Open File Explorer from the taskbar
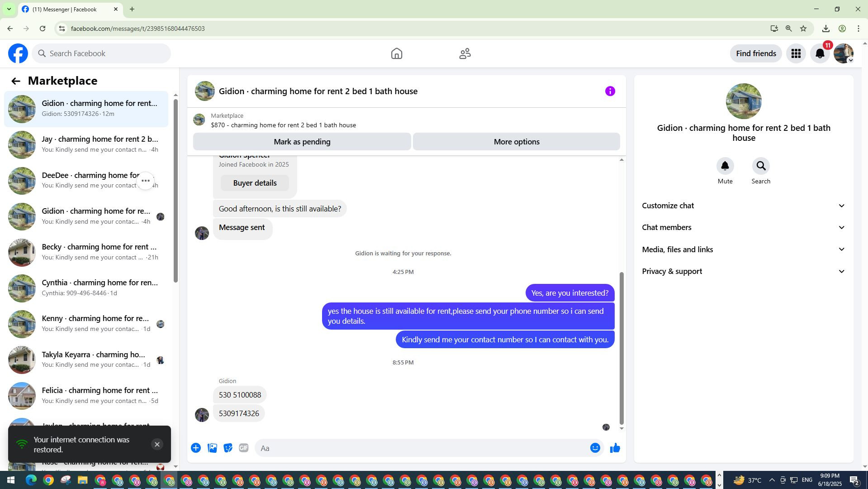The image size is (868, 489). pyautogui.click(x=82, y=480)
